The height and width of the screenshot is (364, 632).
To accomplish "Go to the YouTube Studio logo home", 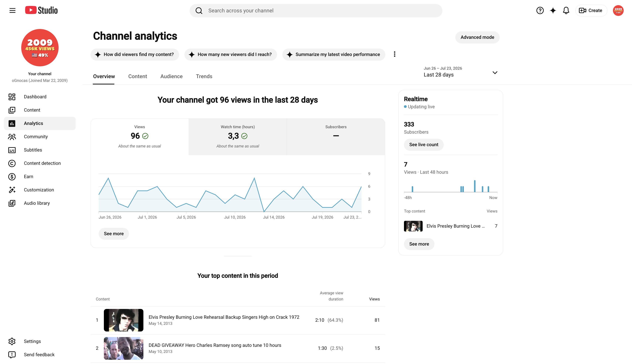I will [x=41, y=10].
